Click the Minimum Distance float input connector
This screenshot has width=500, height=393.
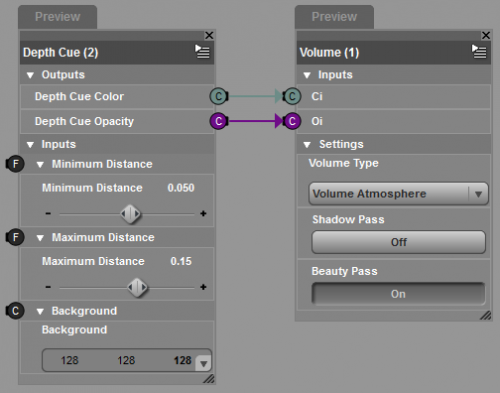15,164
